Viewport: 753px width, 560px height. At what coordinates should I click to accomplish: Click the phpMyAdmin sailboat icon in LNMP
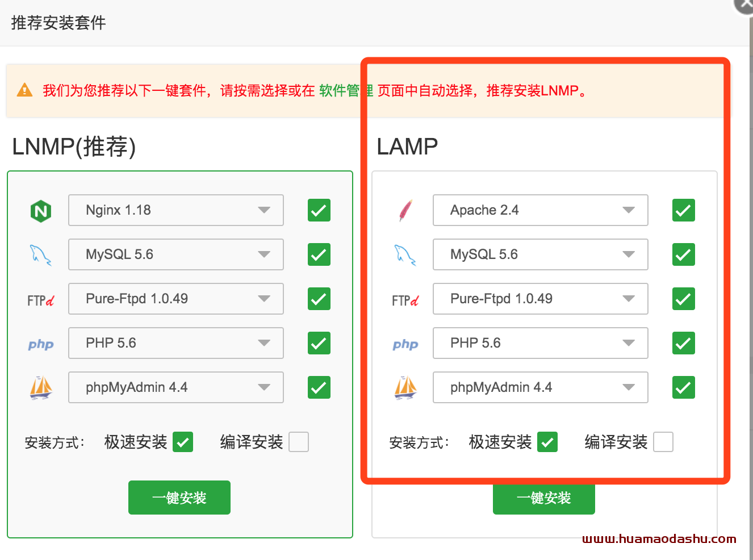pos(41,387)
